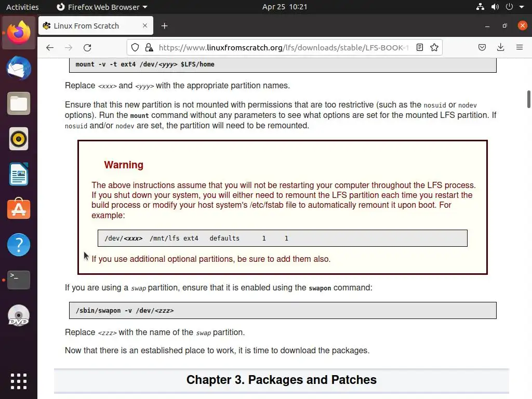Go back to the previous page
The width and height of the screenshot is (532, 399).
(x=50, y=47)
